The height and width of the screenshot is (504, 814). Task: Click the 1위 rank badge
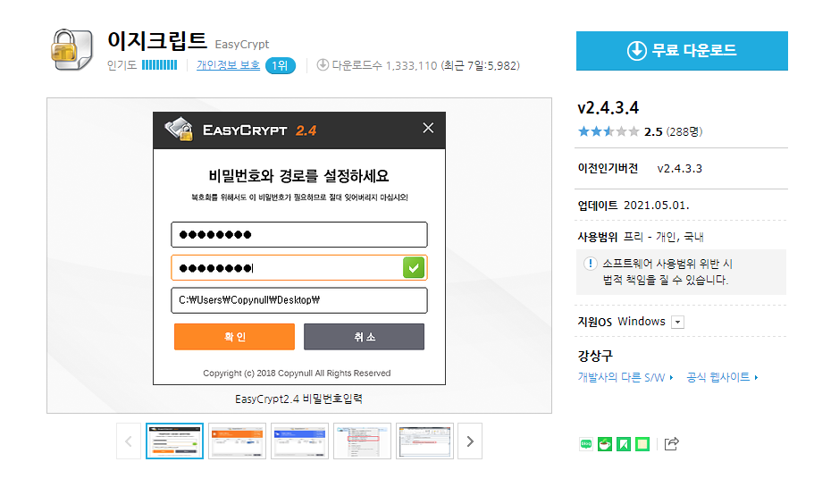pyautogui.click(x=281, y=66)
